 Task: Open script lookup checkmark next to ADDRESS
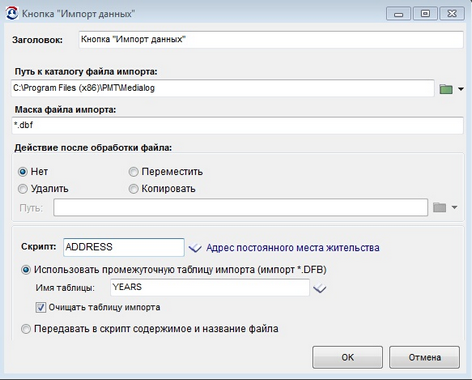[x=195, y=248]
